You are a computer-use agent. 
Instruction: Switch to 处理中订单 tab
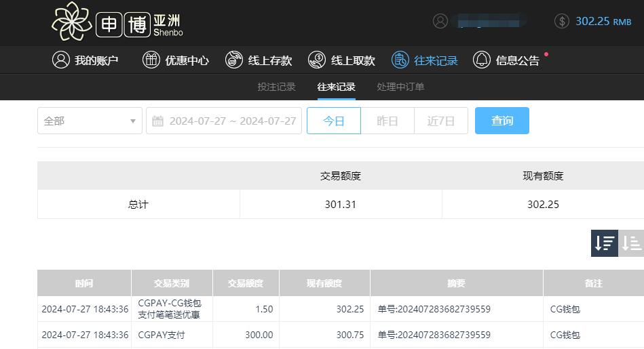400,87
